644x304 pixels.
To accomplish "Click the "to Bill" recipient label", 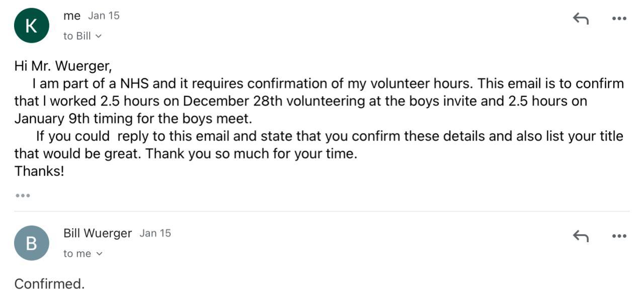I will [77, 36].
